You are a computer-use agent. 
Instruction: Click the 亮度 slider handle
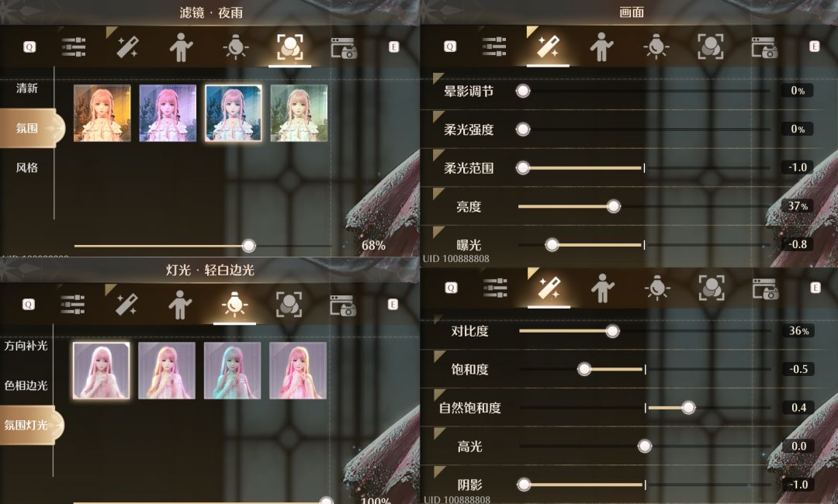[x=614, y=206]
